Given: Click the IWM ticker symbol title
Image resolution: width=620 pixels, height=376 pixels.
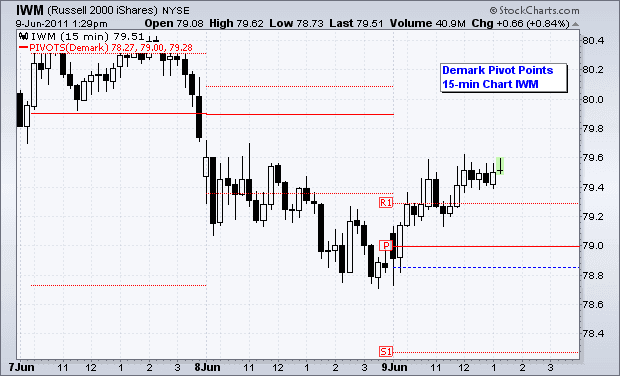Looking at the screenshot, I should click(30, 10).
